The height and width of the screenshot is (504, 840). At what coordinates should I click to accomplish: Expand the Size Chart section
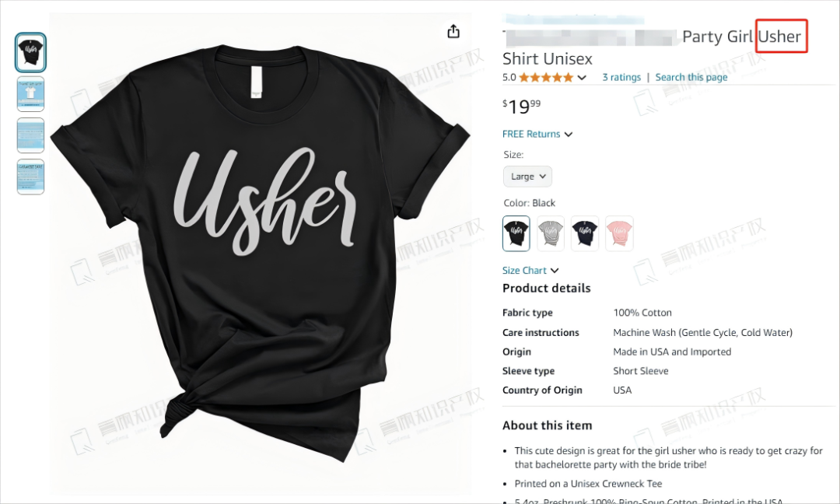[530, 271]
